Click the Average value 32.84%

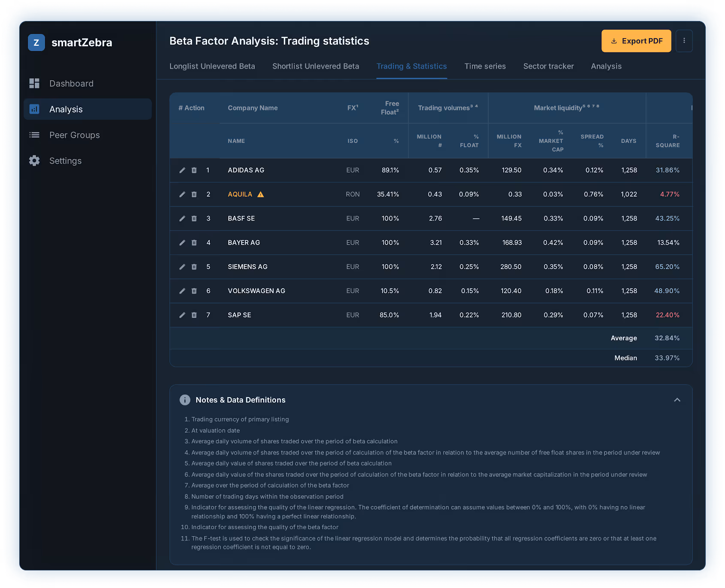click(x=667, y=338)
